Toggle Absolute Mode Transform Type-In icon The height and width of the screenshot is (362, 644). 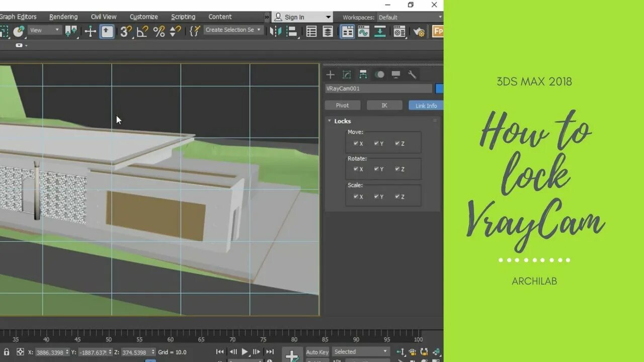click(20, 352)
